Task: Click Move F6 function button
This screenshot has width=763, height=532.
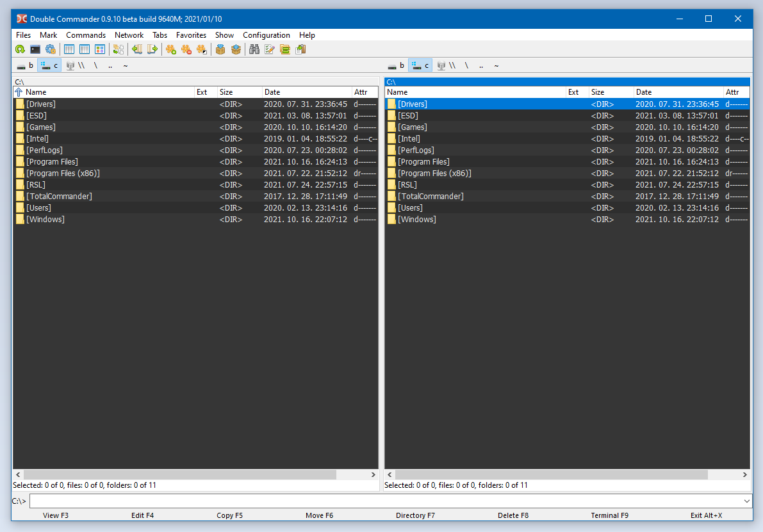Action: pyautogui.click(x=319, y=515)
